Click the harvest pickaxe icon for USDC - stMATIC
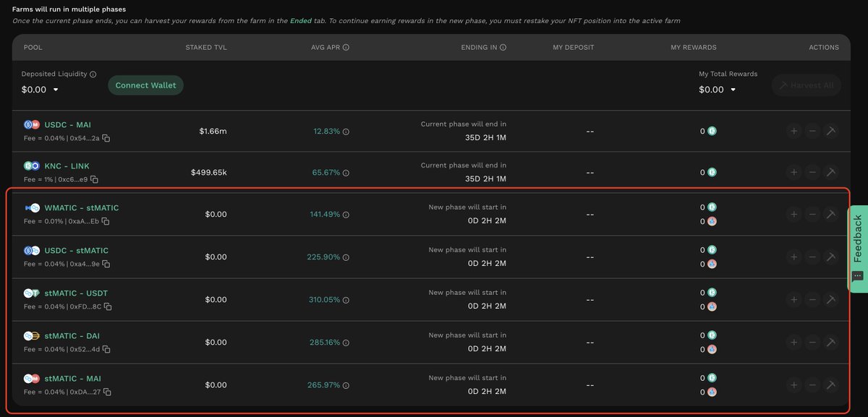Screen dimensions: 868x417 pos(831,257)
